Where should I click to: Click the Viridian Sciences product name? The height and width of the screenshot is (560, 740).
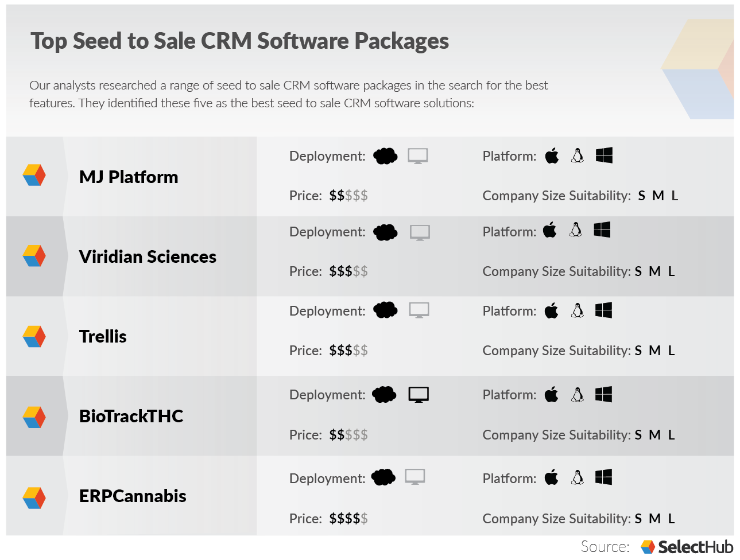pyautogui.click(x=148, y=256)
